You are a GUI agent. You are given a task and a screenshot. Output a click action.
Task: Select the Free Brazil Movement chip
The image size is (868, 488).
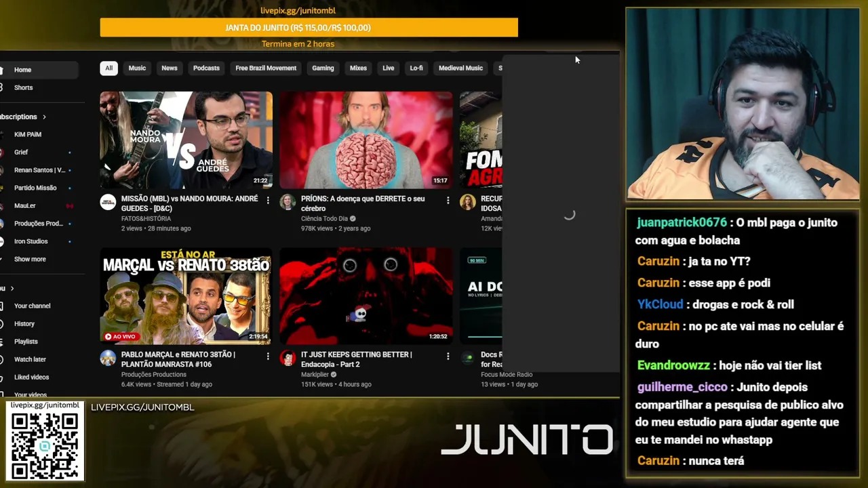tap(266, 68)
